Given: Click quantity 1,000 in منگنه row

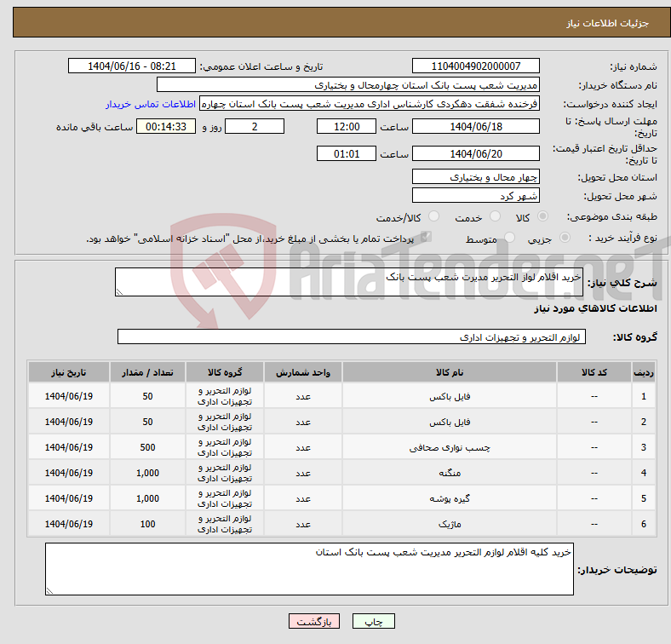Looking at the screenshot, I should click(x=147, y=473).
